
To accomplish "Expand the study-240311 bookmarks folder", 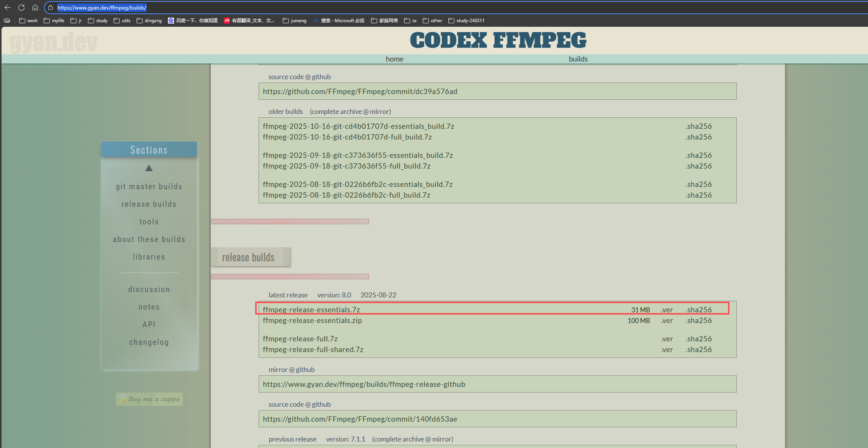I will pyautogui.click(x=466, y=21).
